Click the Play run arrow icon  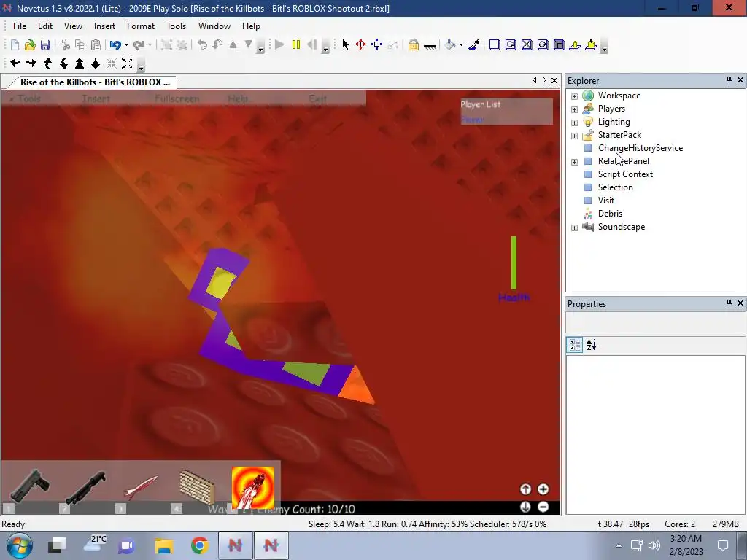(279, 44)
